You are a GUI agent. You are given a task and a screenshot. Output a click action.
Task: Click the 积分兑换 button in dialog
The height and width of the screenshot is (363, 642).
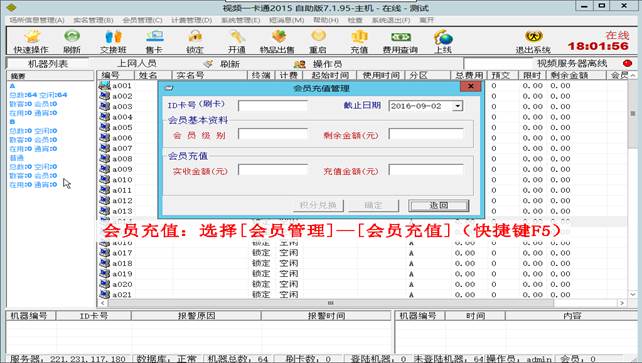point(318,205)
